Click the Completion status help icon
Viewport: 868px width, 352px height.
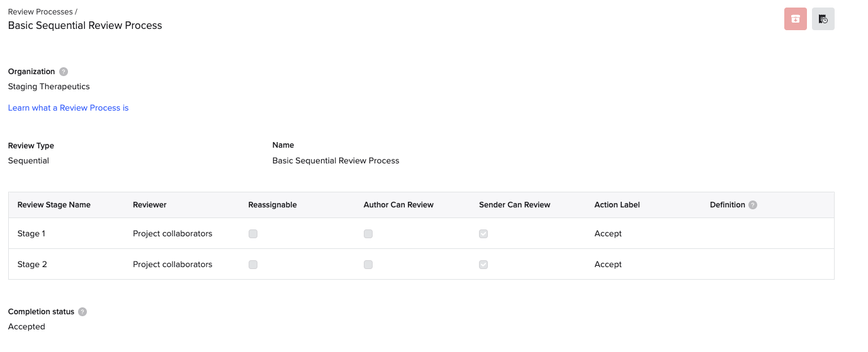[x=82, y=312]
